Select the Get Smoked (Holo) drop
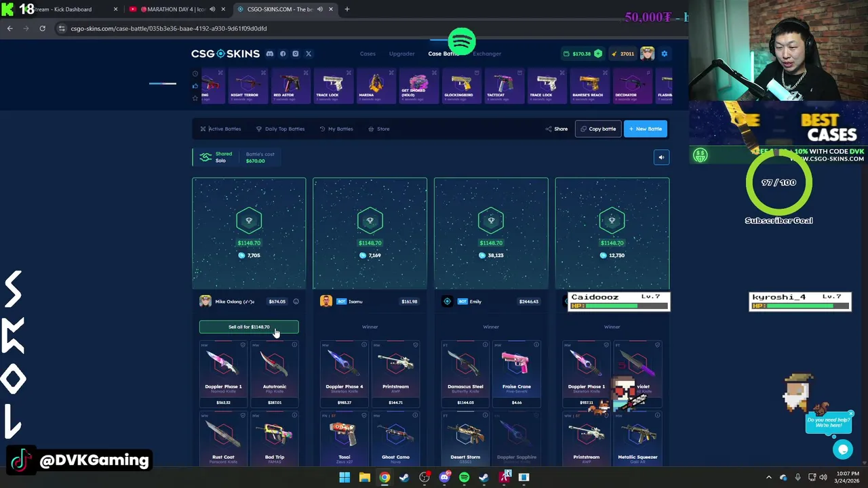Screen dimensions: 868x488 (x=418, y=87)
